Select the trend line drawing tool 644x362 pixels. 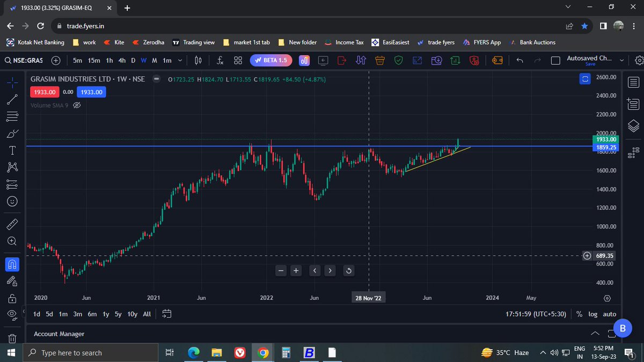[x=12, y=99]
